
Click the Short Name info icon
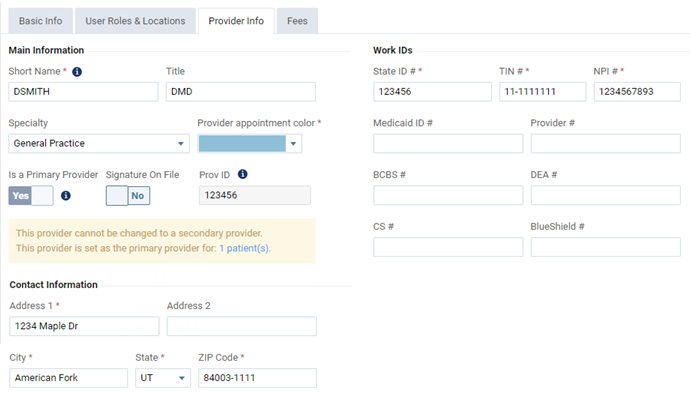(x=77, y=72)
